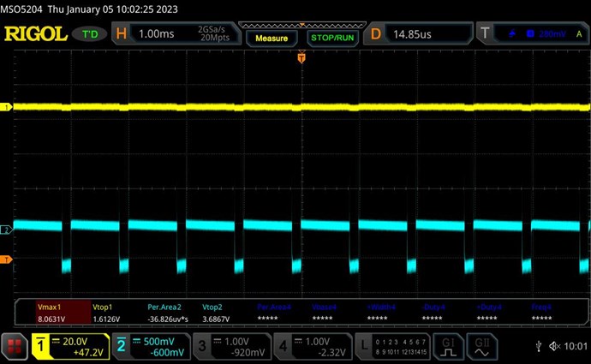Tap the -2.32V channel 4 offset value
The image size is (591, 364).
pos(331,353)
